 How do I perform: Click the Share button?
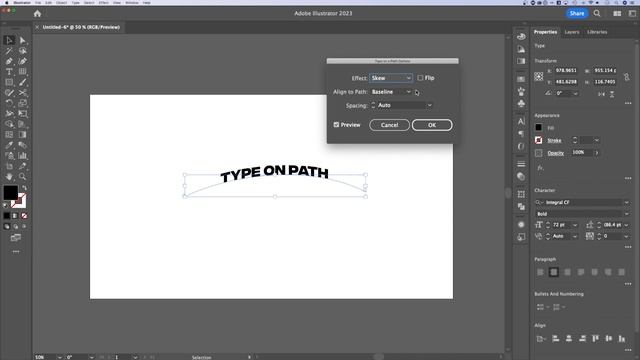577,13
